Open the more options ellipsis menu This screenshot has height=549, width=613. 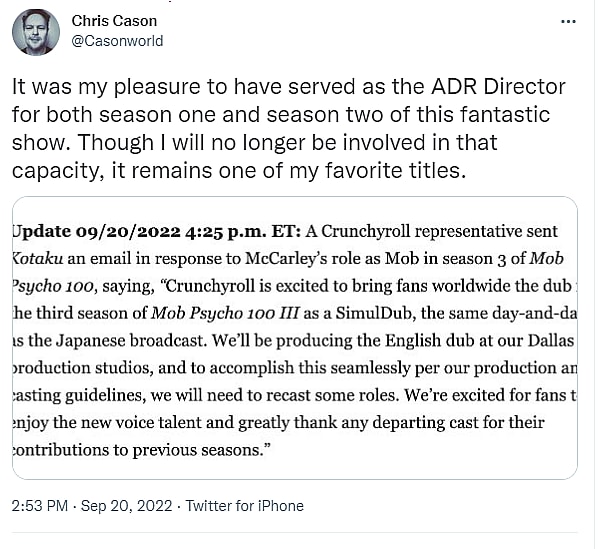(x=567, y=21)
